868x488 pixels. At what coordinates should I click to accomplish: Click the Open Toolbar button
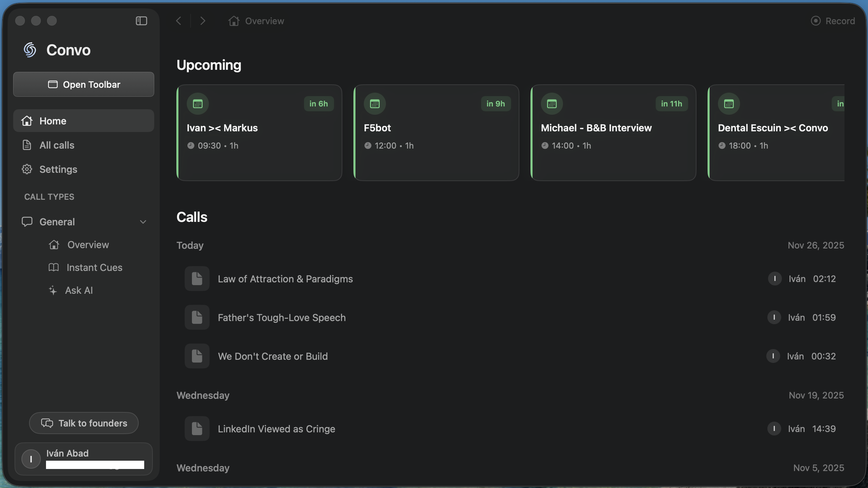point(83,84)
